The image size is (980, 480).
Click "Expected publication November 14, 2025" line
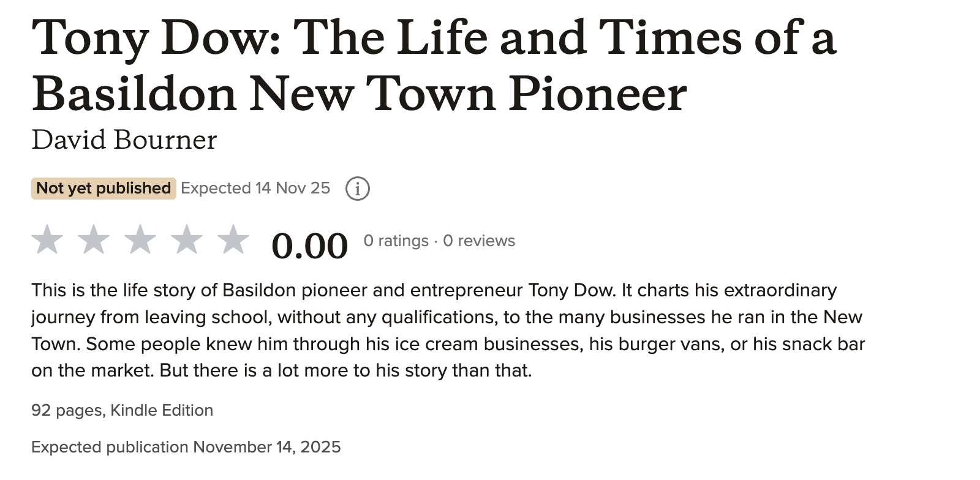click(x=186, y=447)
